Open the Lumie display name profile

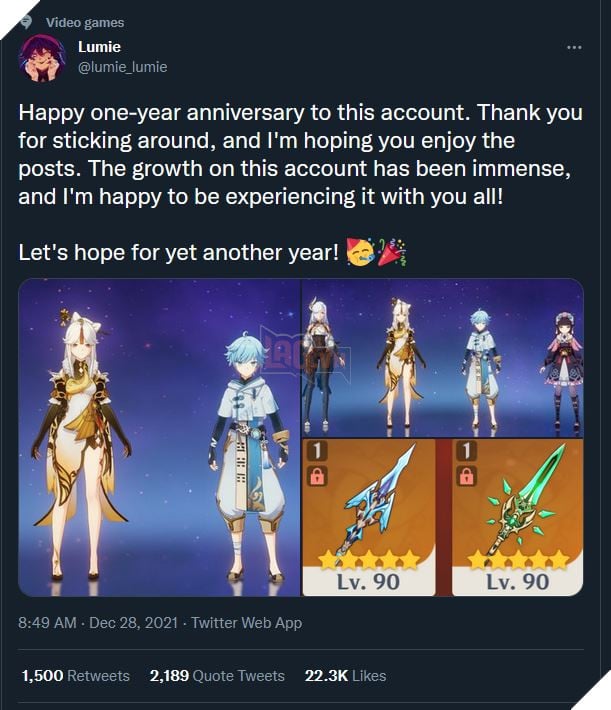point(99,47)
